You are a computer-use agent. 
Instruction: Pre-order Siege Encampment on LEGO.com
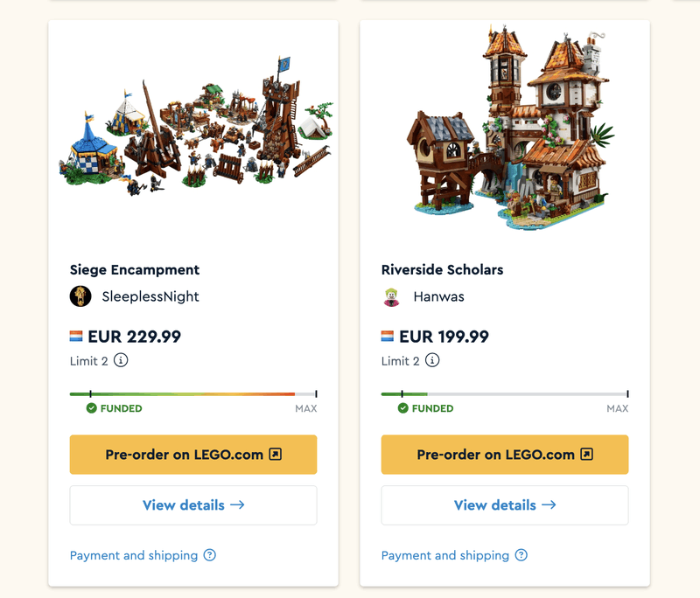[193, 455]
